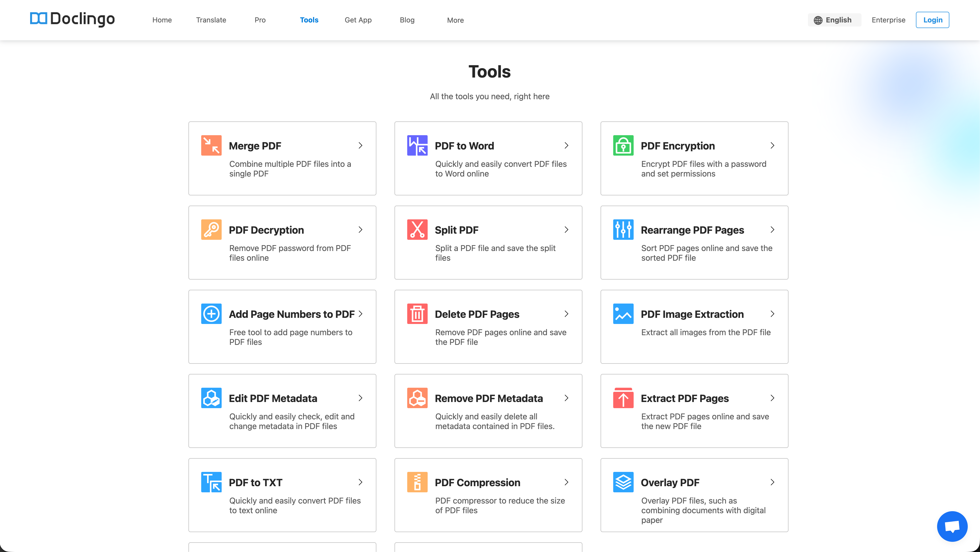Click the Merge PDF orange arrows icon

[x=211, y=145]
